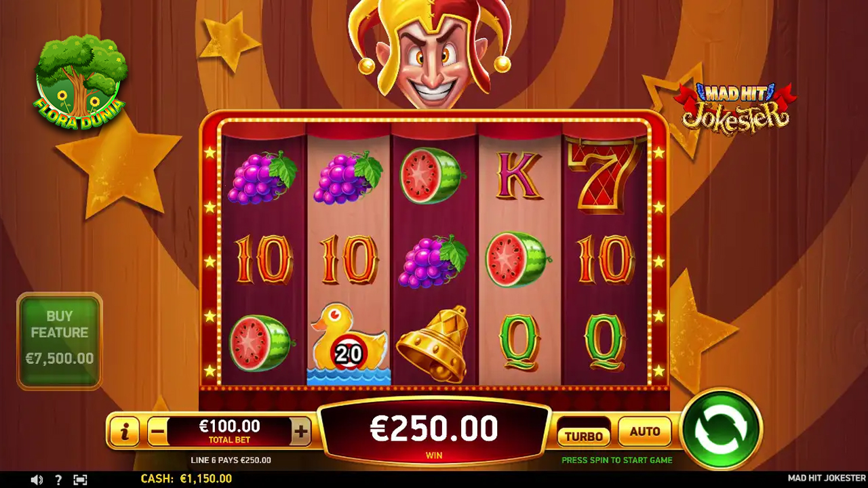Click the red 7 symbol
The image size is (868, 488).
pyautogui.click(x=604, y=175)
